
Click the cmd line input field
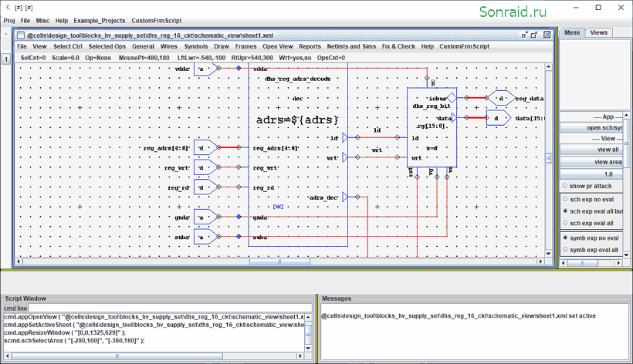point(170,308)
